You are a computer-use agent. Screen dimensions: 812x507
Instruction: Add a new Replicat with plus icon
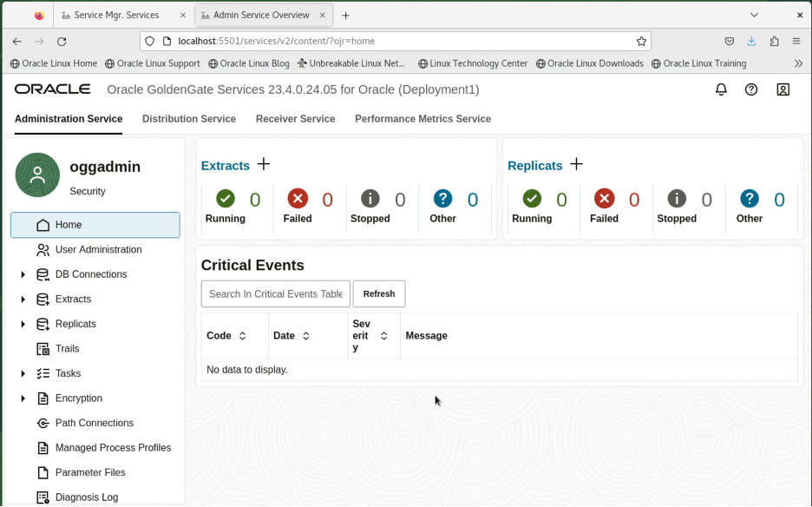coord(576,164)
